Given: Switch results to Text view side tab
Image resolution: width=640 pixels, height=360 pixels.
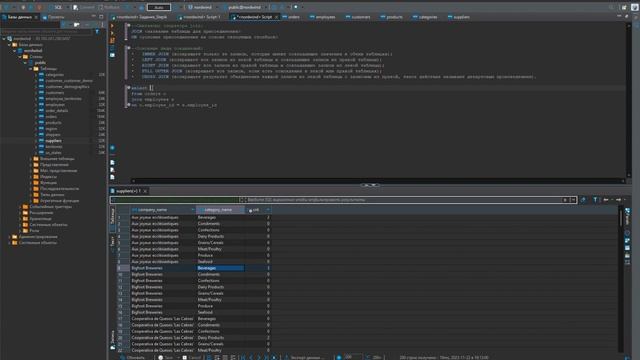Looking at the screenshot, I should 113,242.
